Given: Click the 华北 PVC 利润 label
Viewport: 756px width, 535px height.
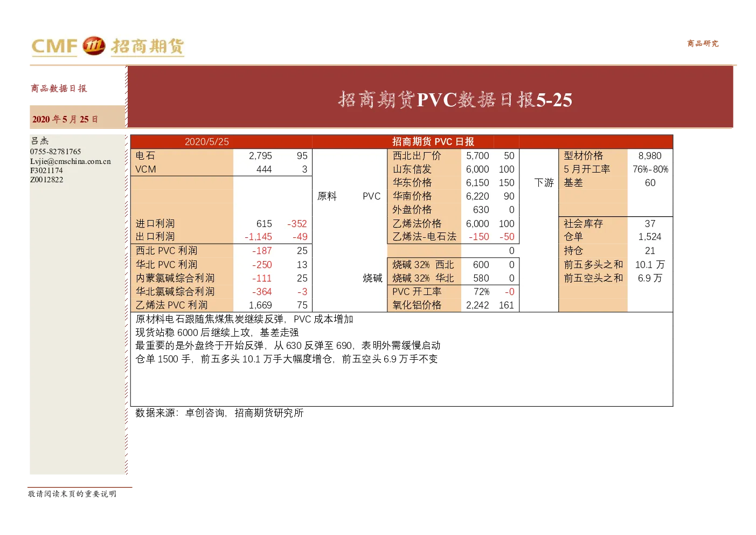Looking at the screenshot, I should [167, 265].
